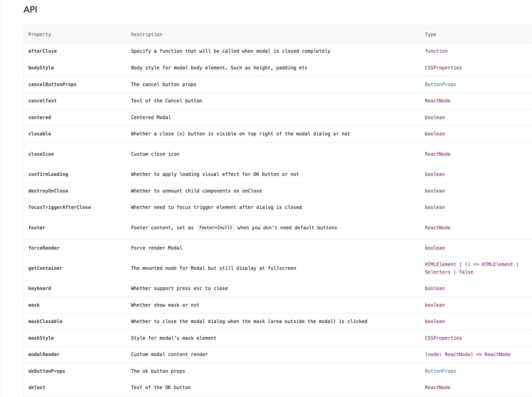Click the Property column header
The width and height of the screenshot is (532, 397).
point(40,34)
